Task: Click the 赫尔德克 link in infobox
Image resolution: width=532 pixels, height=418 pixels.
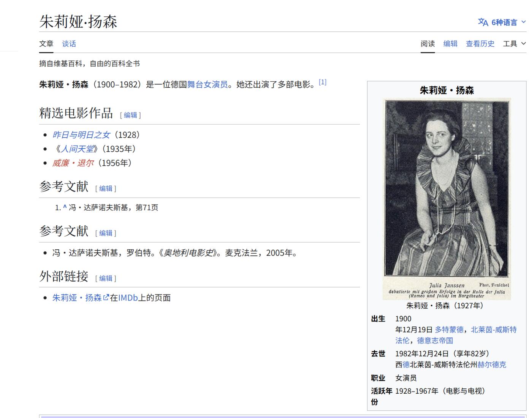Action: click(x=492, y=364)
